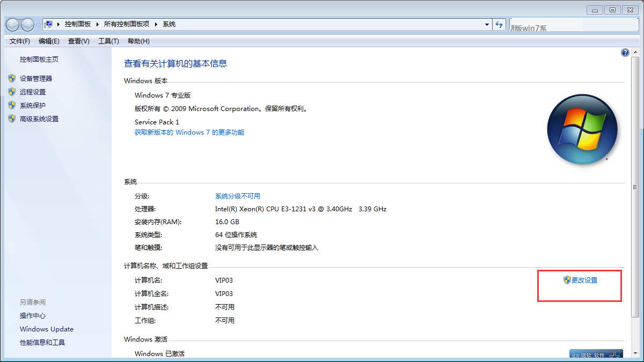
Task: Click the shield icon beside 设备管理器
Action: (12, 78)
